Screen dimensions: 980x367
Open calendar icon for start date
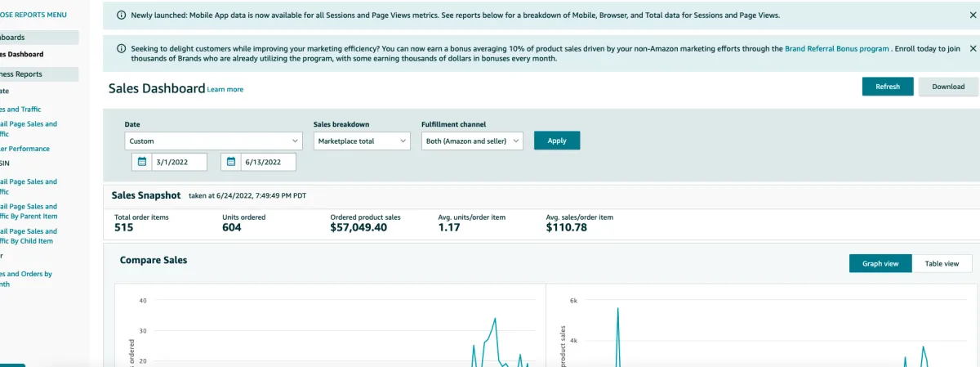click(141, 162)
